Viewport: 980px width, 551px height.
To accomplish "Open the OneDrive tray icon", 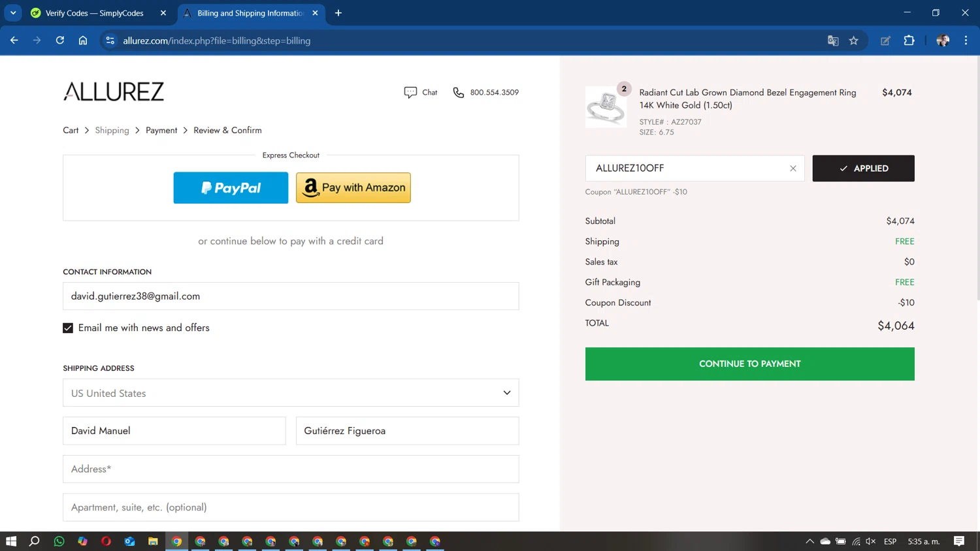I will 825,541.
